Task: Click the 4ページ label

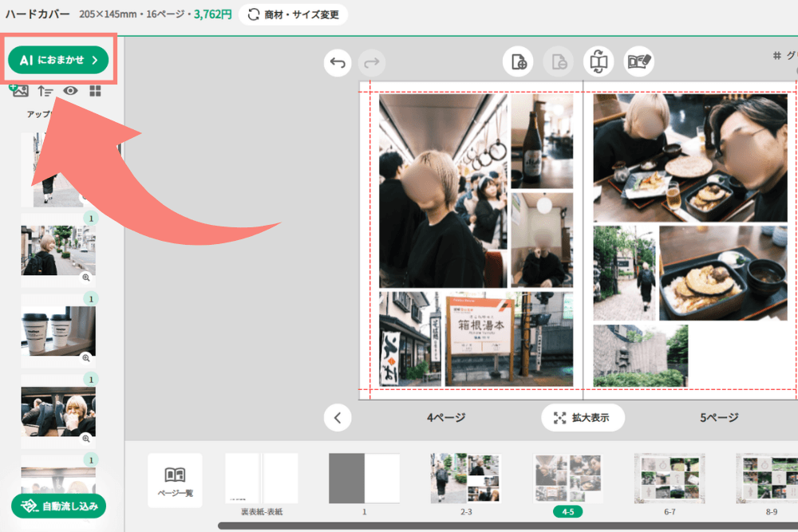Action: (x=446, y=418)
